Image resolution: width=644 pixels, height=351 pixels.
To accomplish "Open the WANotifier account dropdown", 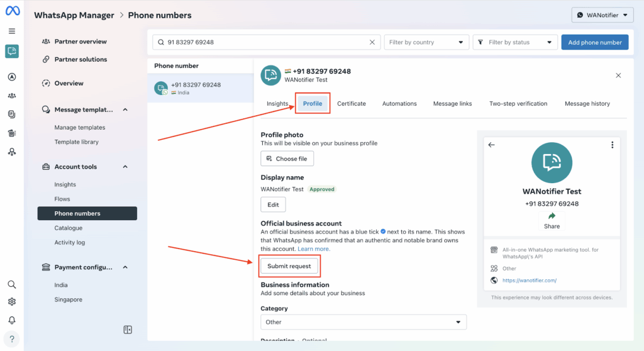I will click(x=602, y=15).
